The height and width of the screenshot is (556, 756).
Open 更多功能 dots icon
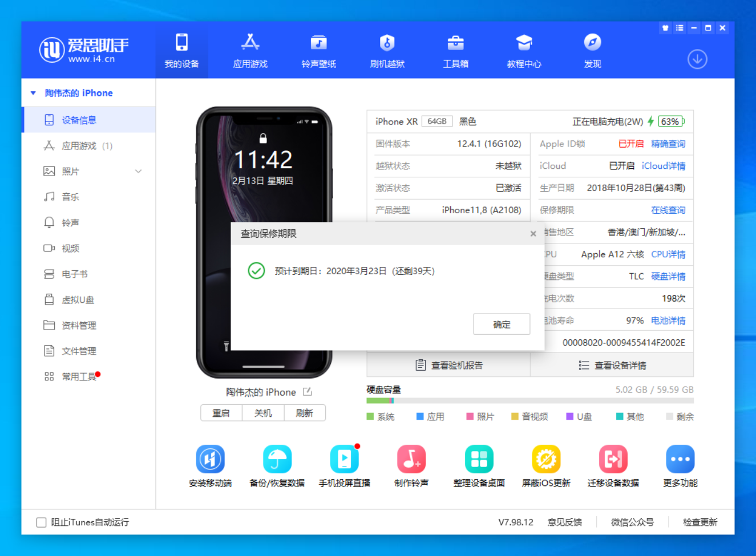pyautogui.click(x=680, y=459)
